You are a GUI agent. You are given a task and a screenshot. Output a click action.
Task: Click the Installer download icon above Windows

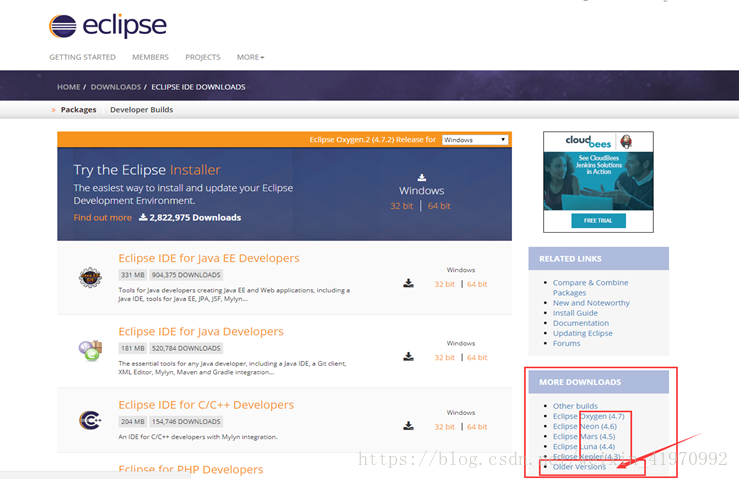click(x=422, y=177)
